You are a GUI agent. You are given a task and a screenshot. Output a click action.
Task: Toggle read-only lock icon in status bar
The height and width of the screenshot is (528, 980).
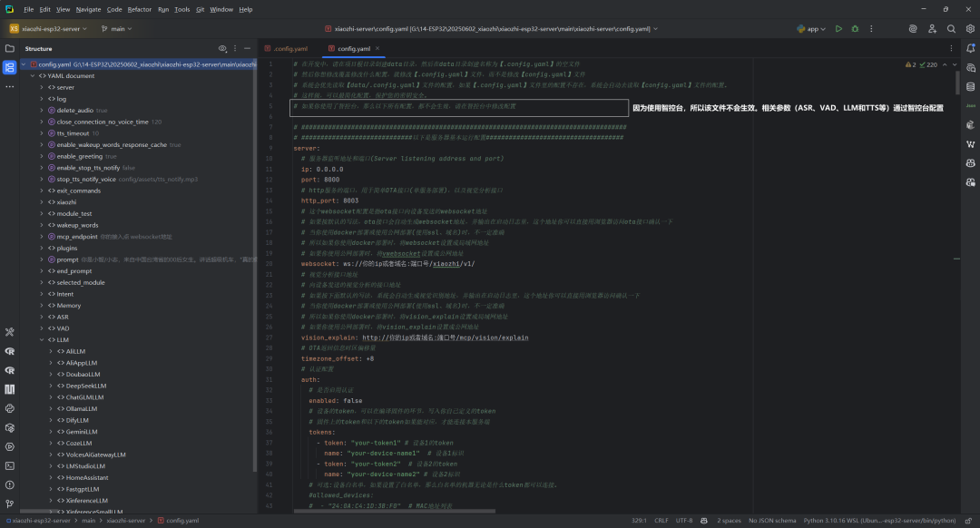click(x=968, y=521)
